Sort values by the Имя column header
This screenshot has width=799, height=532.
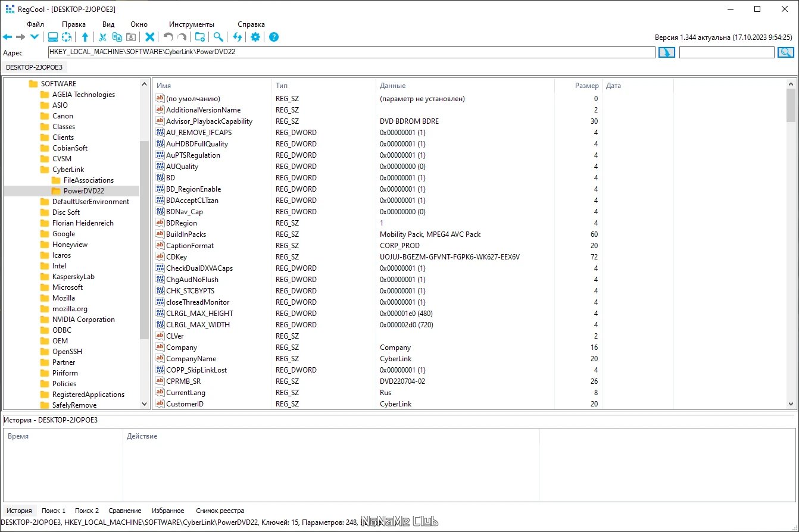tap(212, 86)
